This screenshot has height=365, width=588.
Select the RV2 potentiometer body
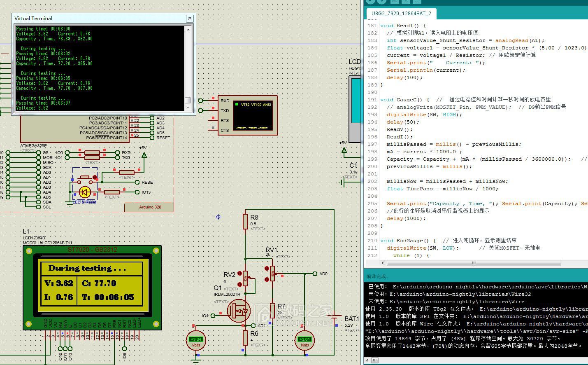point(245,279)
